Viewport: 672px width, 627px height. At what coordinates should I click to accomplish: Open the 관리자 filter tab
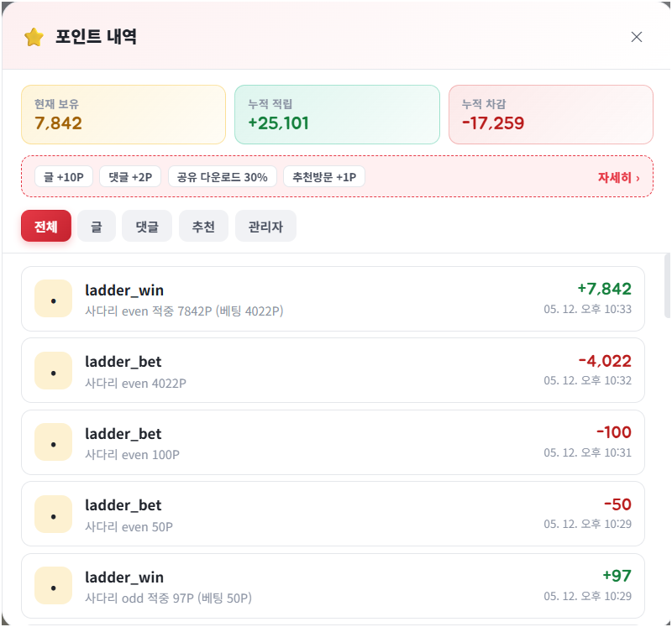pyautogui.click(x=265, y=226)
